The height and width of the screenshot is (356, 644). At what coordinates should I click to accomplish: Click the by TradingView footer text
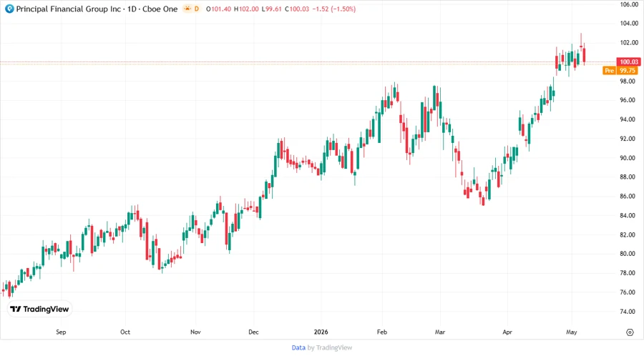(x=330, y=347)
